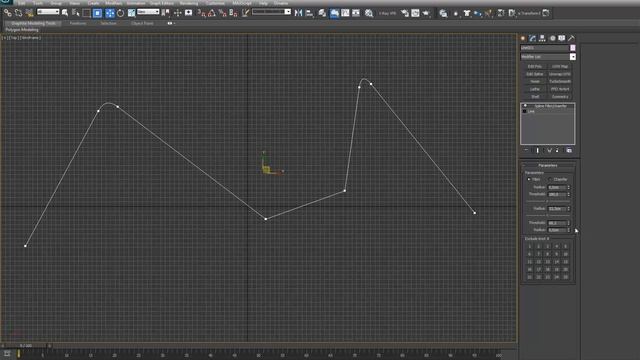Image resolution: width=640 pixels, height=360 pixels.
Task: Open the Schematic View
Action: [356, 13]
